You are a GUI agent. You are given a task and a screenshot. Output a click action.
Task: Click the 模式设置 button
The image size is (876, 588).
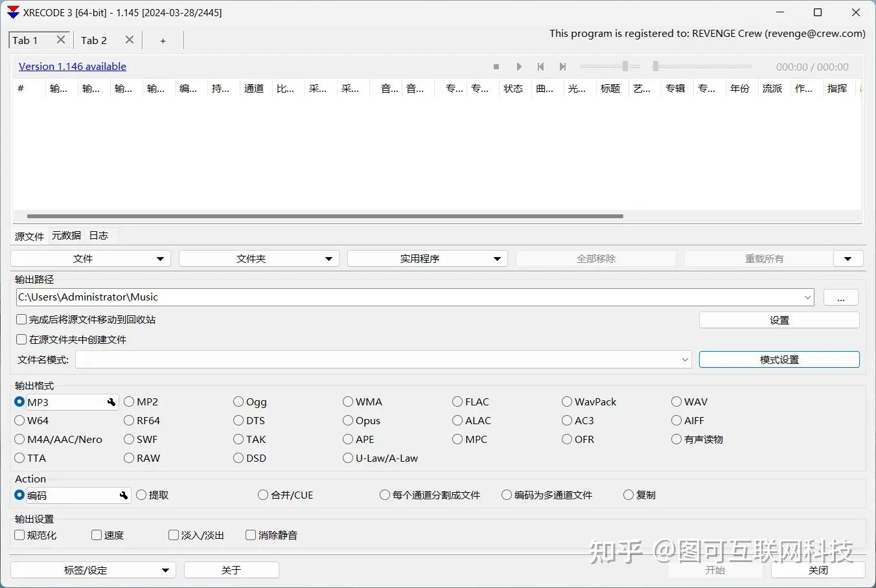(x=779, y=359)
